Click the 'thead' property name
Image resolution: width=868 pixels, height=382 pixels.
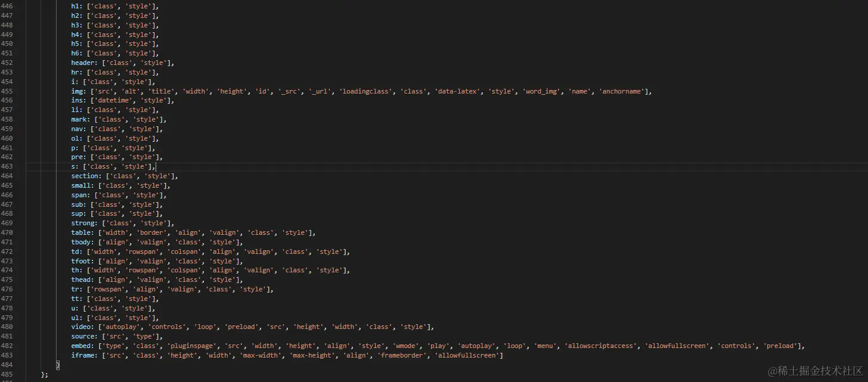coord(81,280)
